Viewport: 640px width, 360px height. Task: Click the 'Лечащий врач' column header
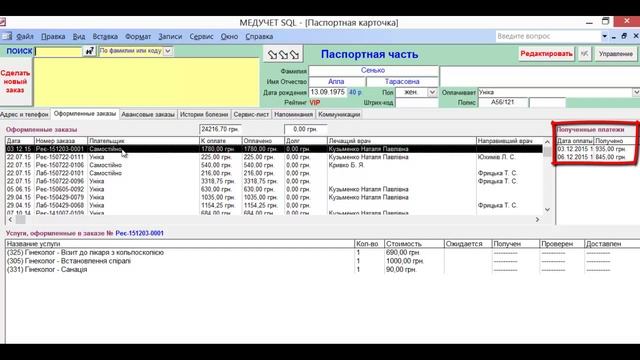click(x=402, y=141)
